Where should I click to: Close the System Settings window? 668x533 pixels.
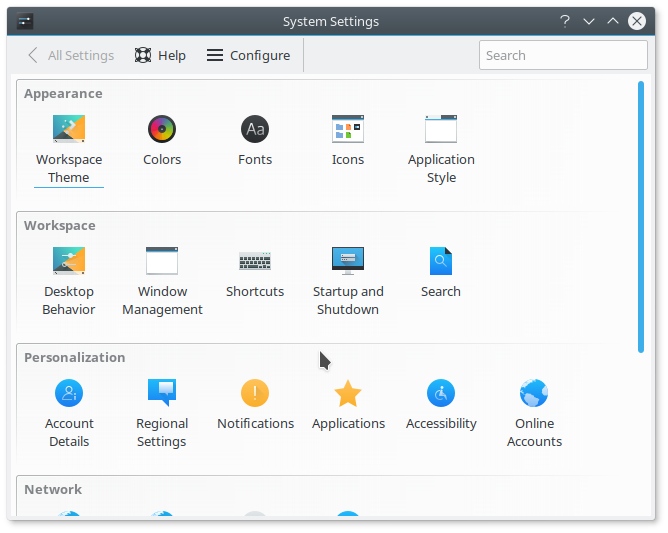637,21
